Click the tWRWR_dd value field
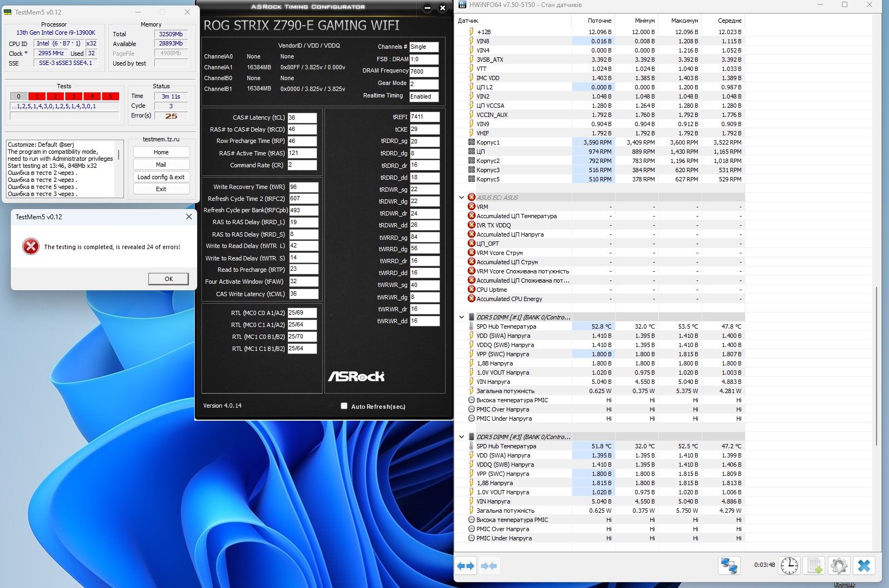The image size is (889, 588). pos(424,321)
